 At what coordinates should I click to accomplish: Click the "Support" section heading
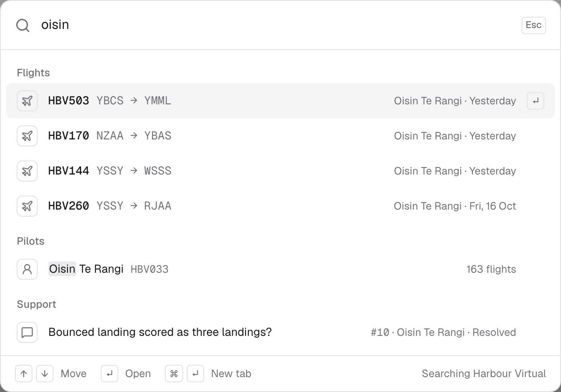(x=37, y=304)
